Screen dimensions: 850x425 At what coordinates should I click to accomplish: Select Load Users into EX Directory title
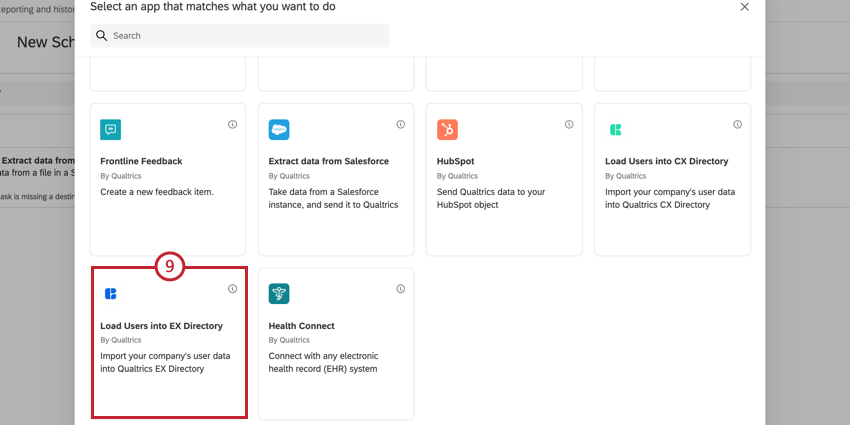coord(162,326)
